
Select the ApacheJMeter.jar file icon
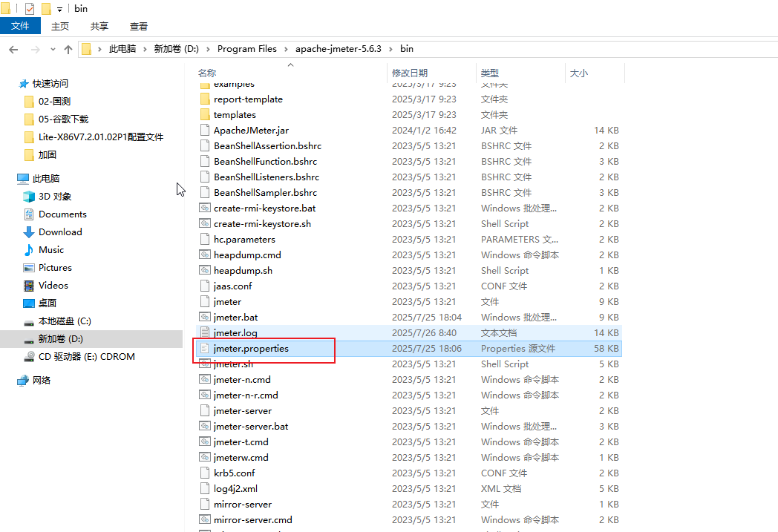point(205,130)
